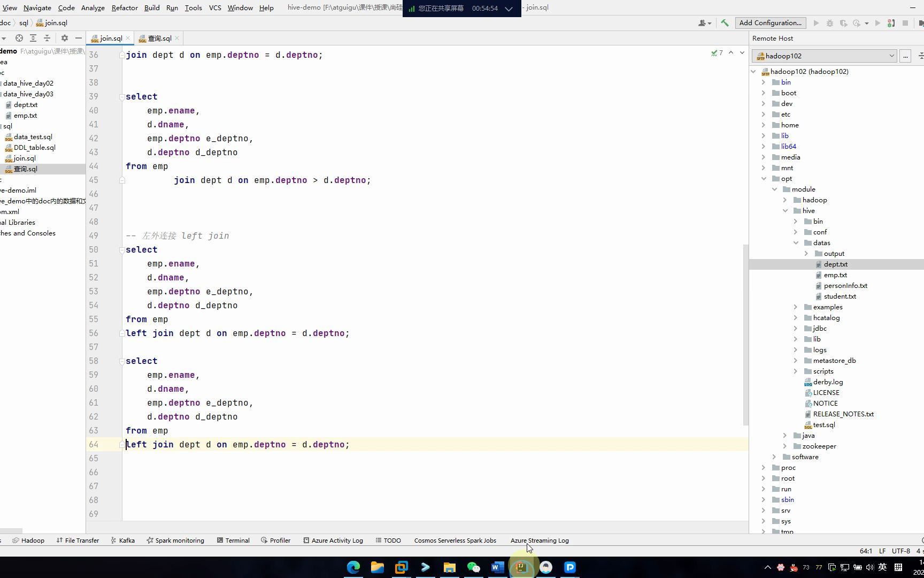The height and width of the screenshot is (578, 924).
Task: Go to next highlighted problem arrow
Action: pos(742,53)
